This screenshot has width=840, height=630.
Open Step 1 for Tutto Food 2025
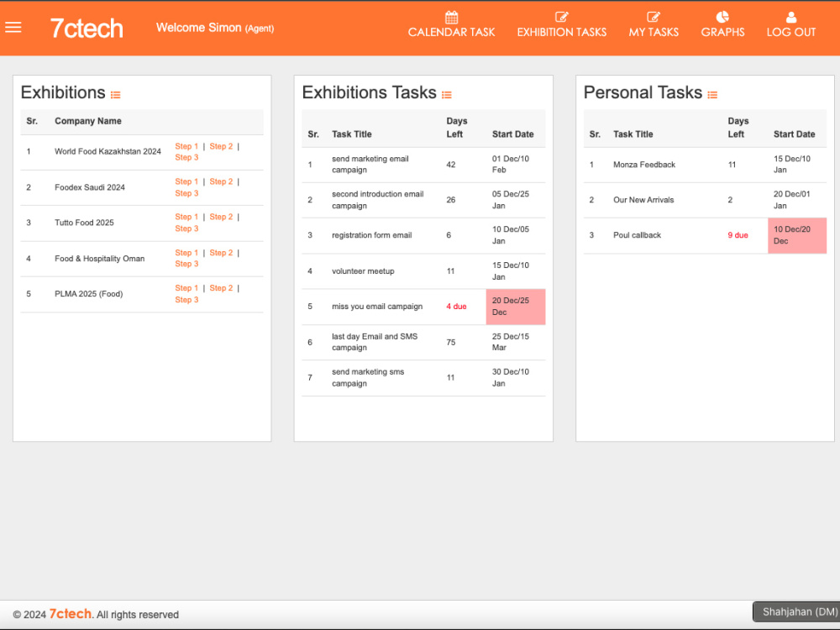click(x=186, y=217)
